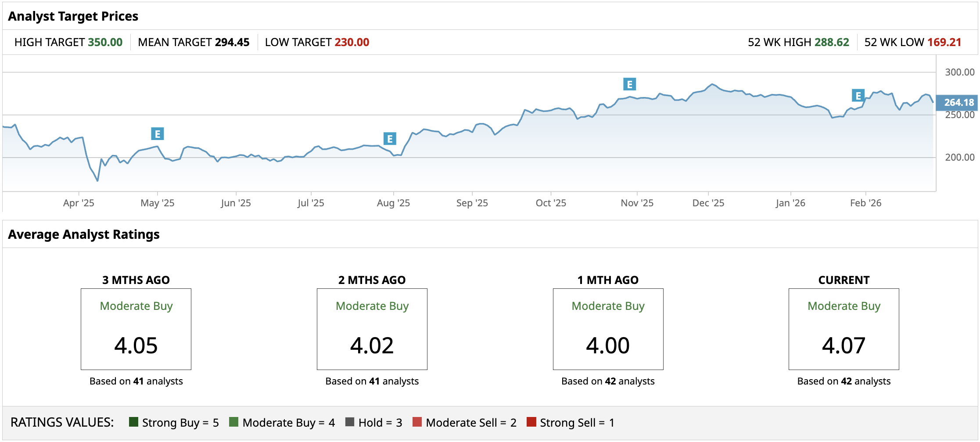The height and width of the screenshot is (442, 980).
Task: Click the Moderate Sell legend square
Action: pos(417,422)
